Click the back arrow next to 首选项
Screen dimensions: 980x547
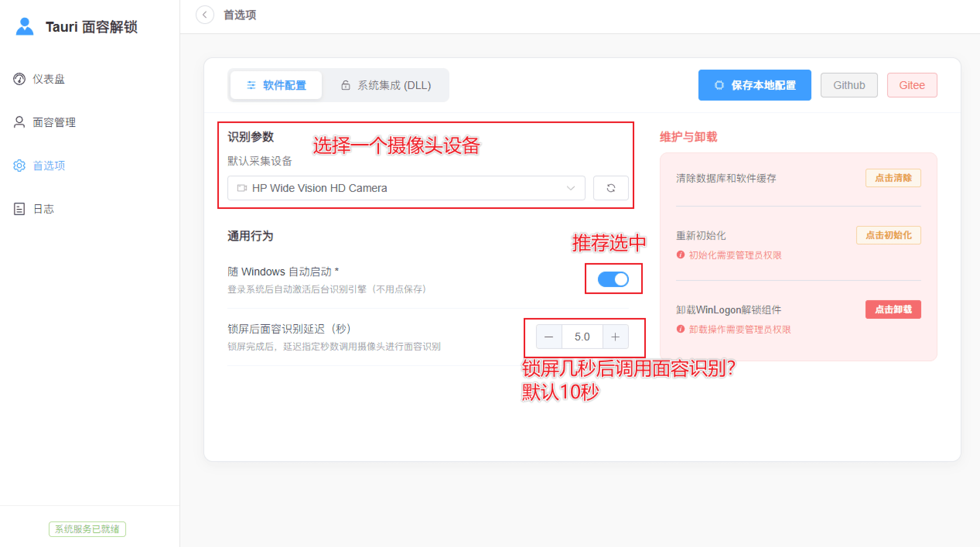click(x=205, y=15)
